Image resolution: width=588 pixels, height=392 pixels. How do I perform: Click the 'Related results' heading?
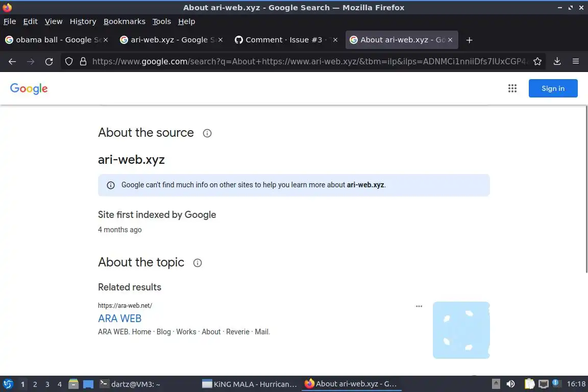(x=129, y=287)
